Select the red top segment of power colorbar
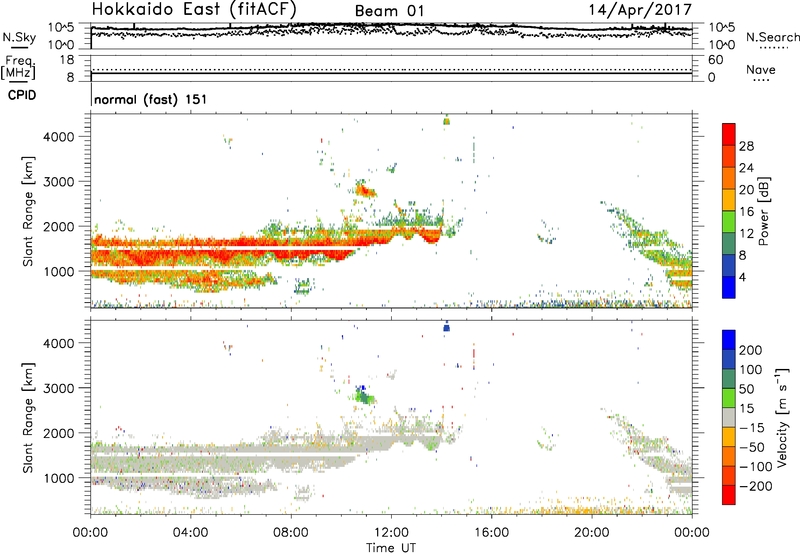The height and width of the screenshot is (554, 800). (729, 134)
